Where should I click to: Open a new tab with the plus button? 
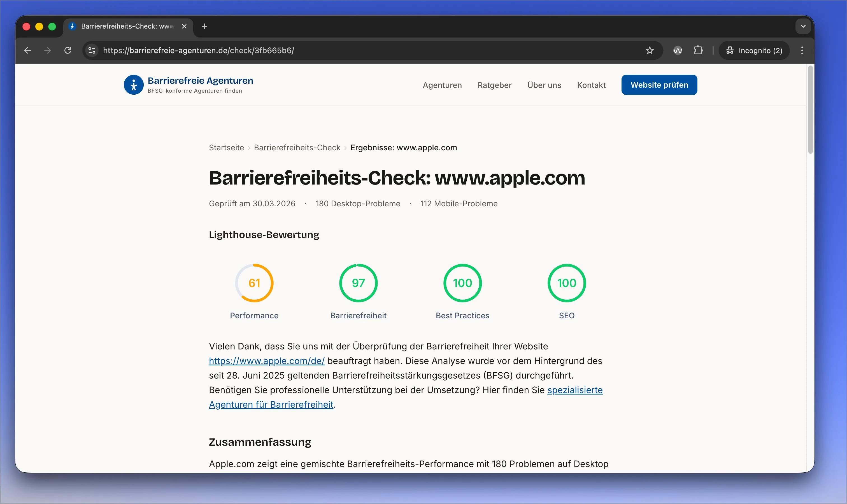pyautogui.click(x=204, y=26)
